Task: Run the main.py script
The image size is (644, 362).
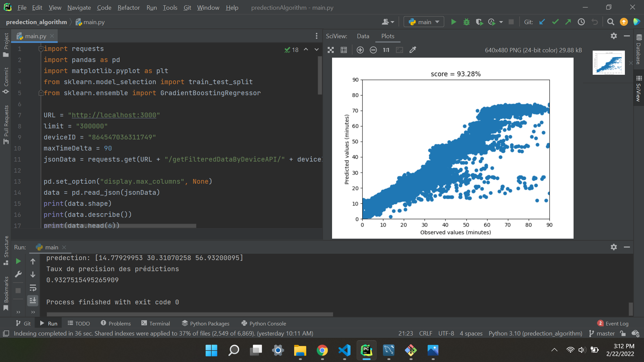Action: click(453, 21)
